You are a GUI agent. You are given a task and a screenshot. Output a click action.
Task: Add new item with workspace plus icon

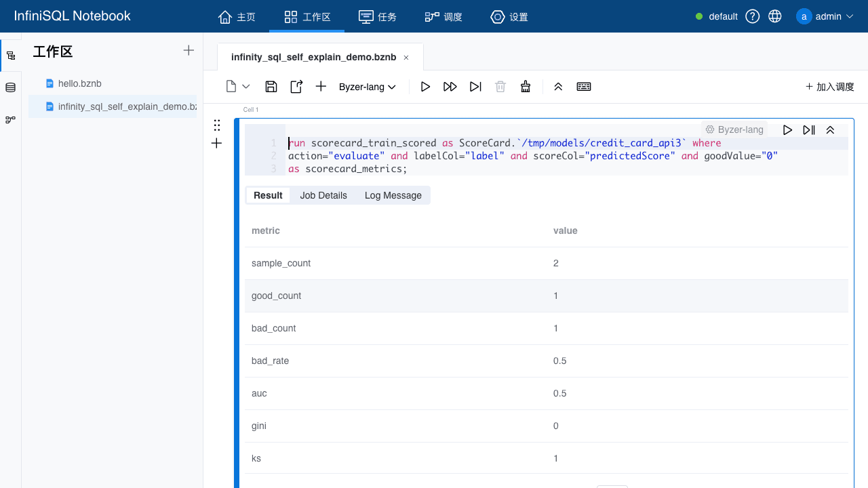click(x=189, y=50)
